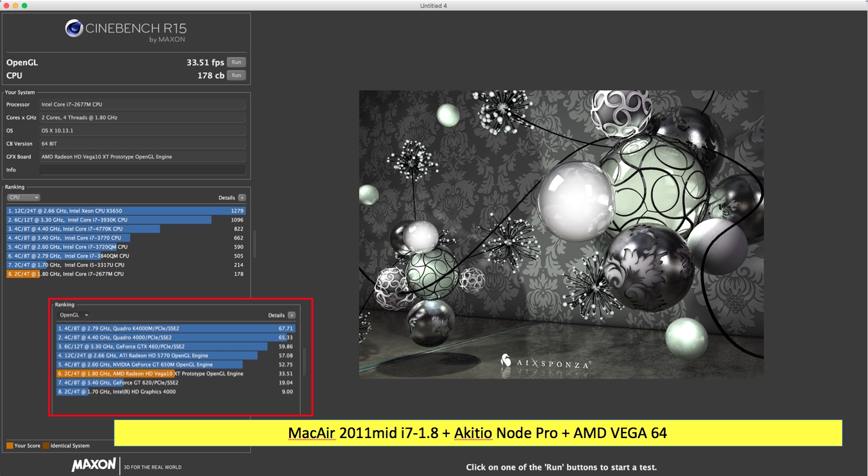Select highlighted OpenGL row AMD Radeon Vega10

[x=176, y=374]
